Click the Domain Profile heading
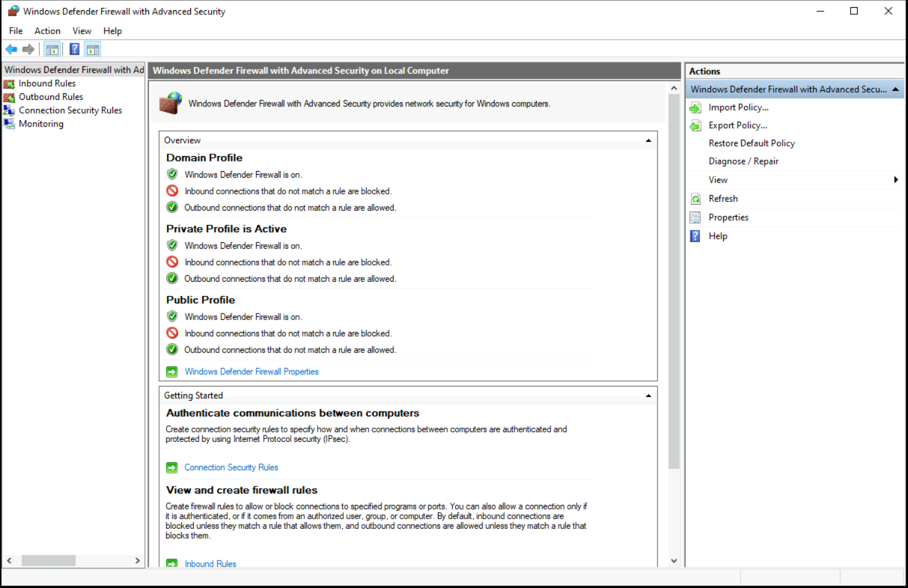This screenshot has height=588, width=908. 204,158
